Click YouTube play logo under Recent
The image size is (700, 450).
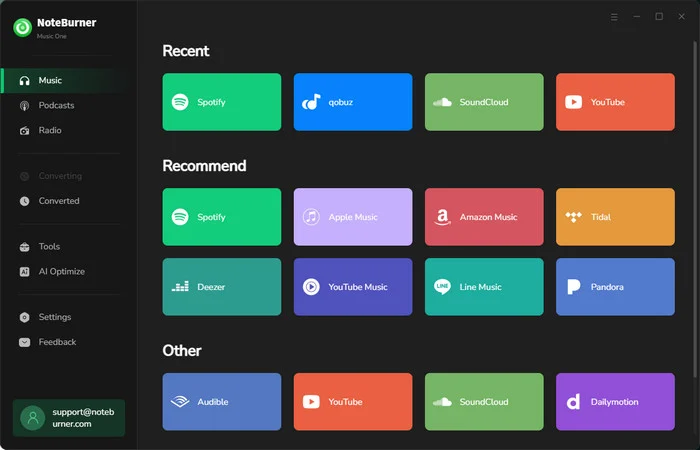point(574,102)
